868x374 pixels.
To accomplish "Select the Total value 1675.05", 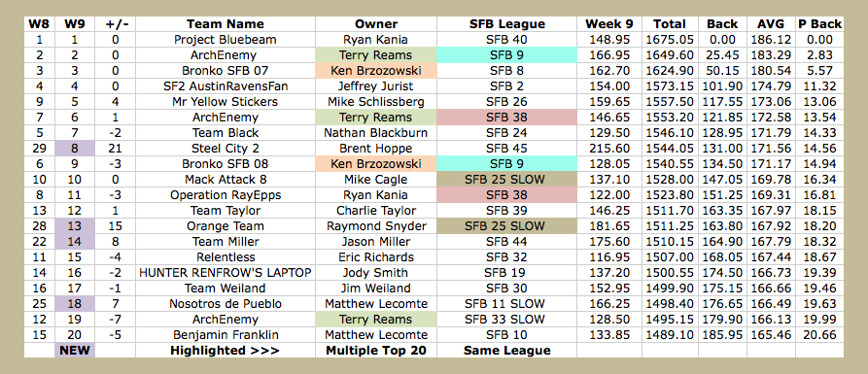I will click(671, 39).
